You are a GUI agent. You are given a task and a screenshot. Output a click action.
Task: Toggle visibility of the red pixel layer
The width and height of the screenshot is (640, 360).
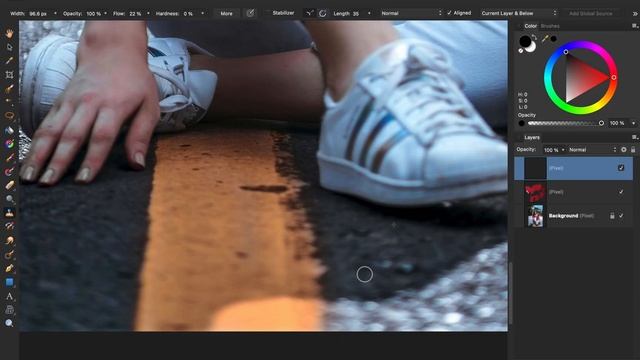tap(621, 192)
